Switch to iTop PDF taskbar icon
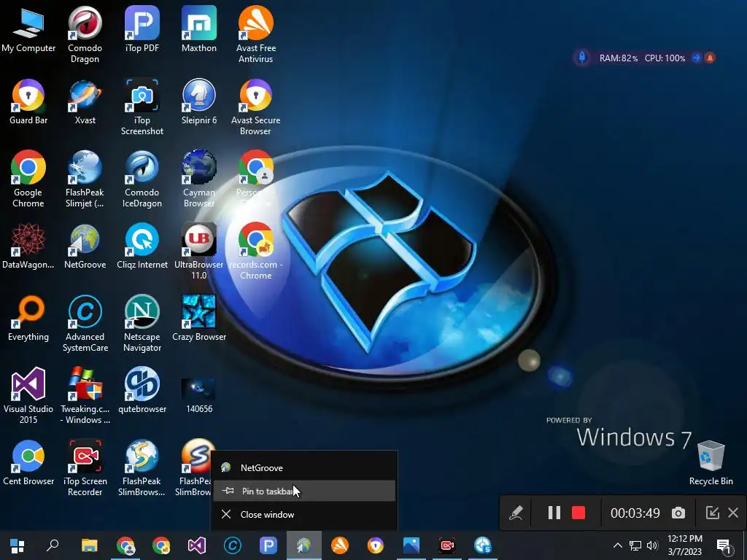This screenshot has height=560, width=747. (x=268, y=545)
